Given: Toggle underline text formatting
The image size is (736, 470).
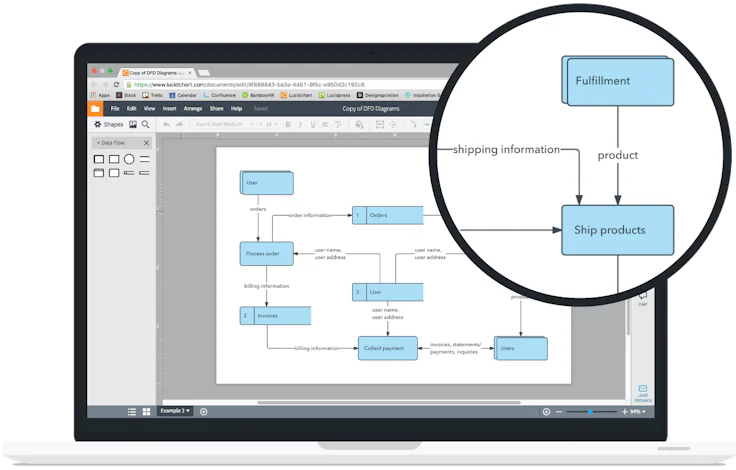Looking at the screenshot, I should point(313,124).
